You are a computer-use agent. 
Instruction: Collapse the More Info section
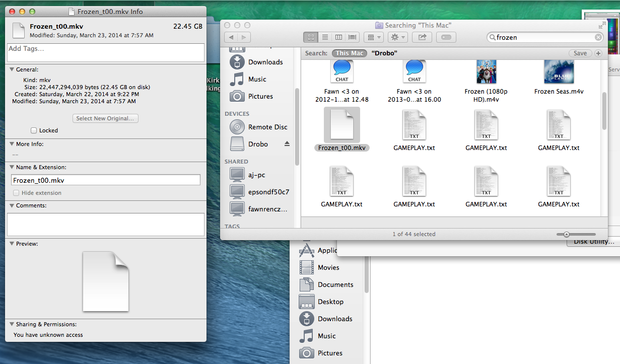12,144
